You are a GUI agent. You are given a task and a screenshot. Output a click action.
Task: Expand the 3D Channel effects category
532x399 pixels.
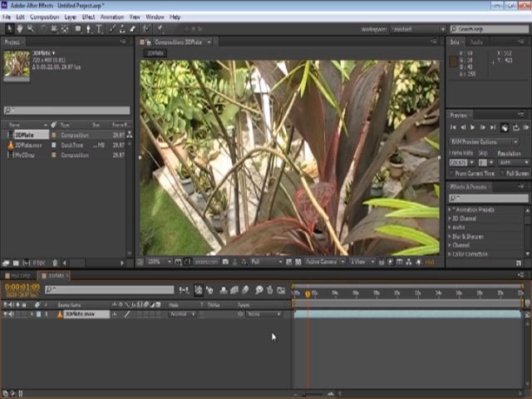(450, 219)
